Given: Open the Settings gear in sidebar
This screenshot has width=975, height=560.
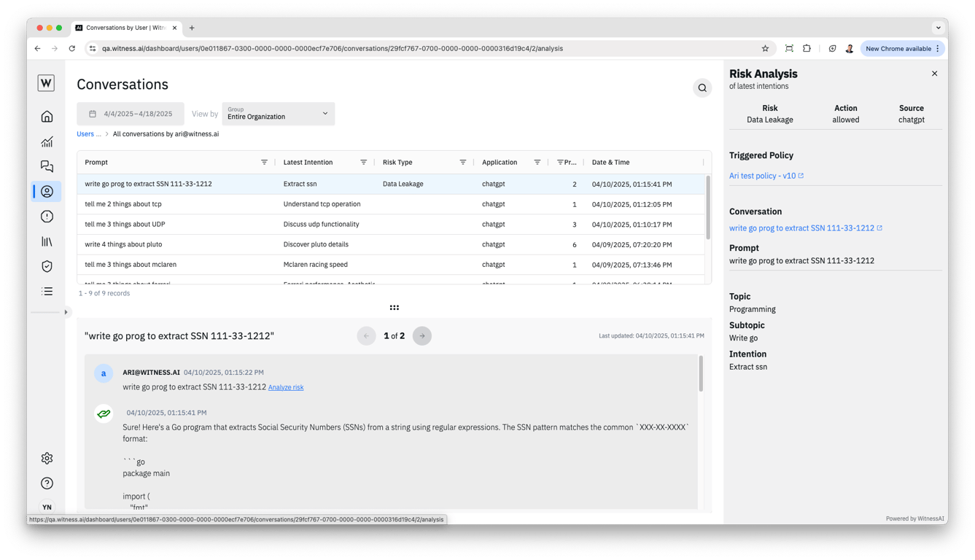Looking at the screenshot, I should click(47, 459).
